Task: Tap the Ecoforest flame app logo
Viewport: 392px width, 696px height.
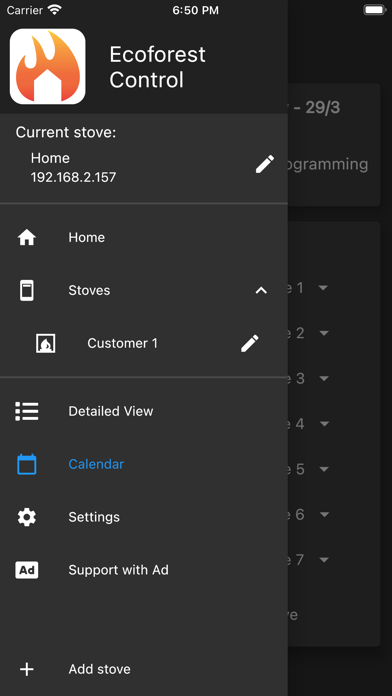Action: click(x=48, y=67)
